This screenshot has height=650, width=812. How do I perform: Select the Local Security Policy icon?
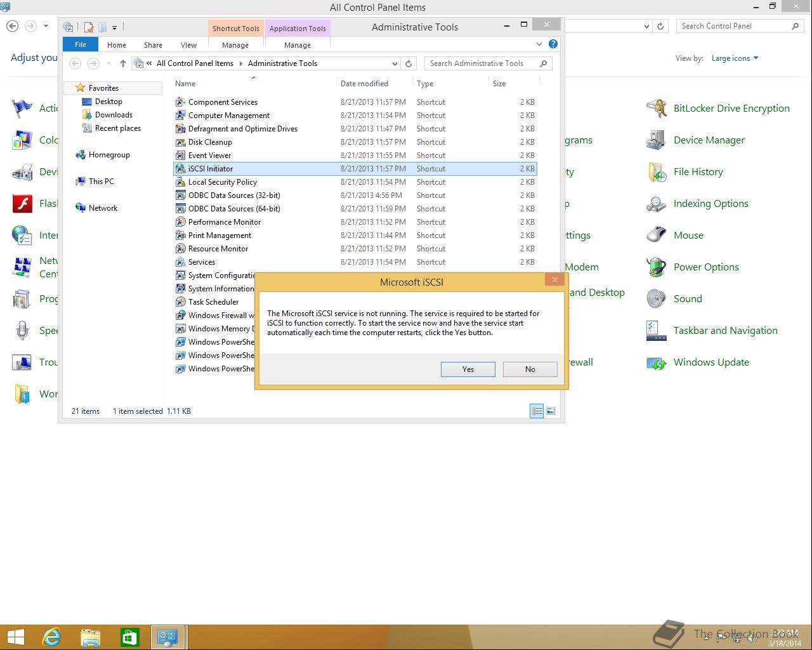point(181,182)
